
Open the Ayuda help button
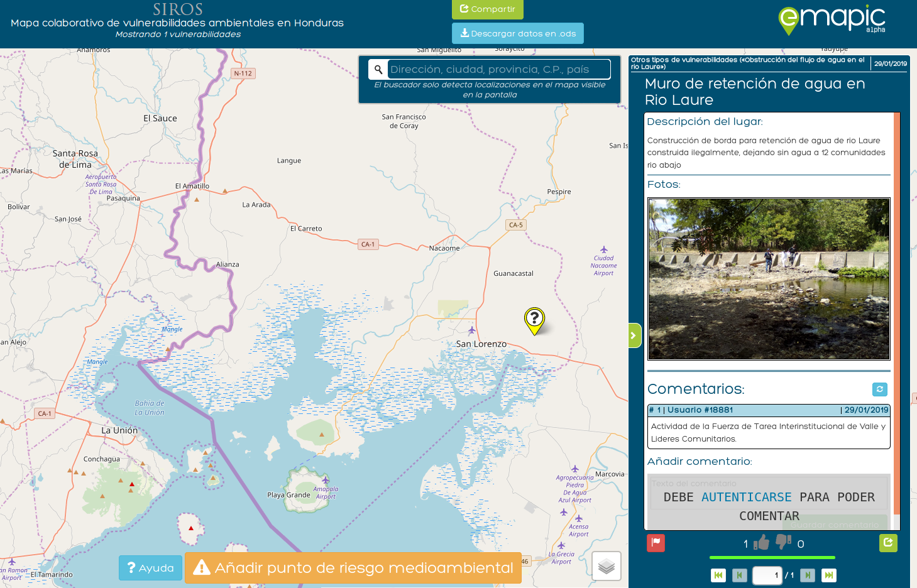point(150,568)
